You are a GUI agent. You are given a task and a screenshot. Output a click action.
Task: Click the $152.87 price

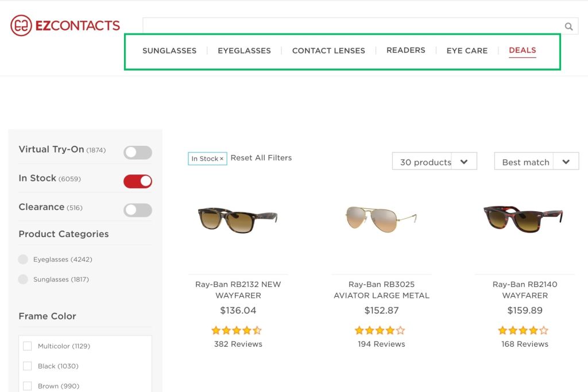(x=381, y=311)
